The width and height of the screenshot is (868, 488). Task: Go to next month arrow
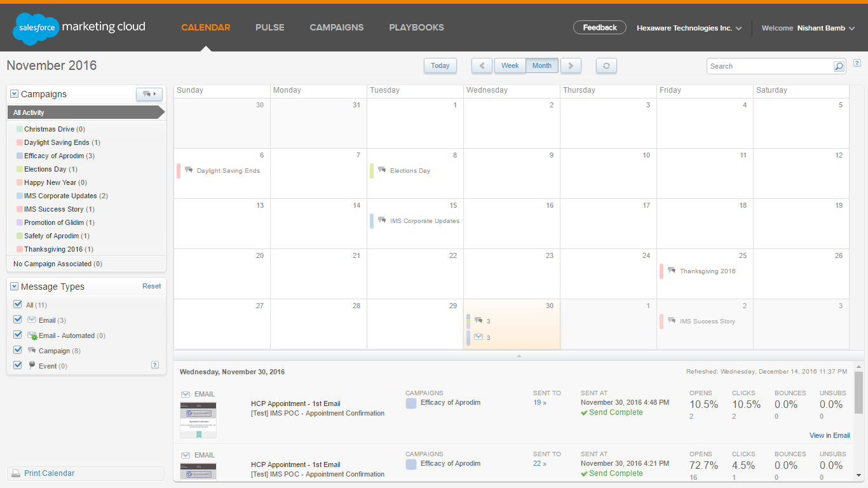coord(571,65)
